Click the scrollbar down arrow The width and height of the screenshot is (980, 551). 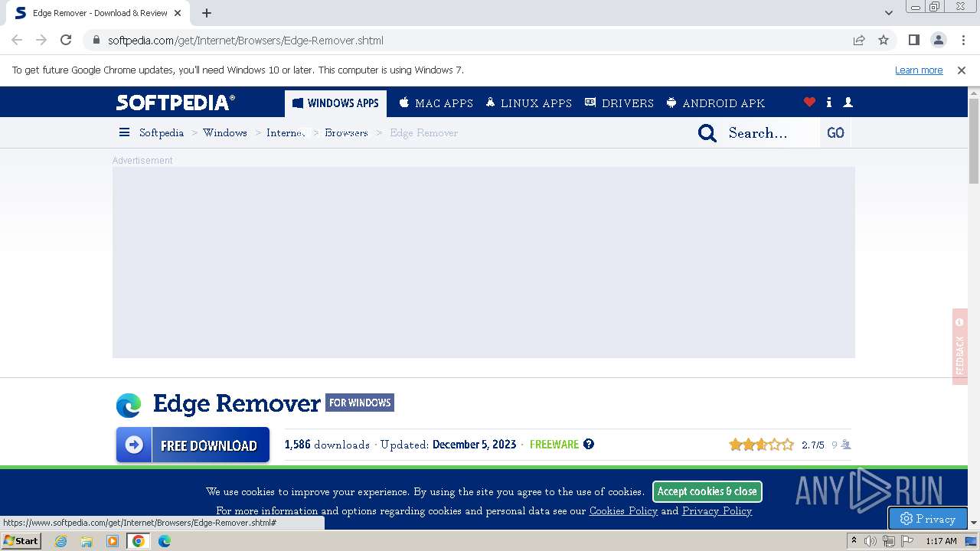click(974, 523)
